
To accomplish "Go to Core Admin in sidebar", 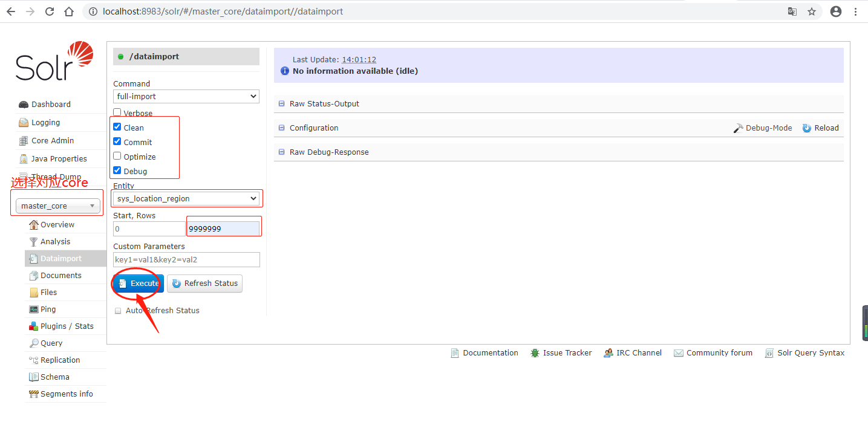I will tap(52, 140).
